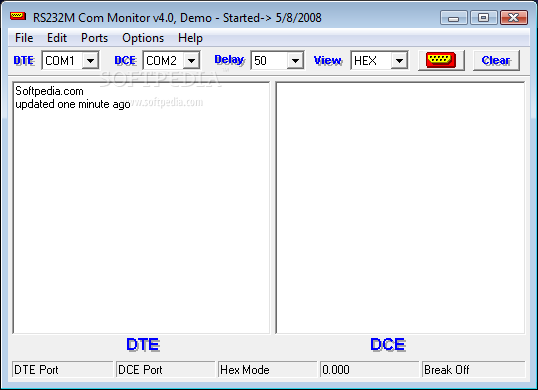Click inside the COM2 combo field
This screenshot has height=390, width=538.
coord(164,61)
